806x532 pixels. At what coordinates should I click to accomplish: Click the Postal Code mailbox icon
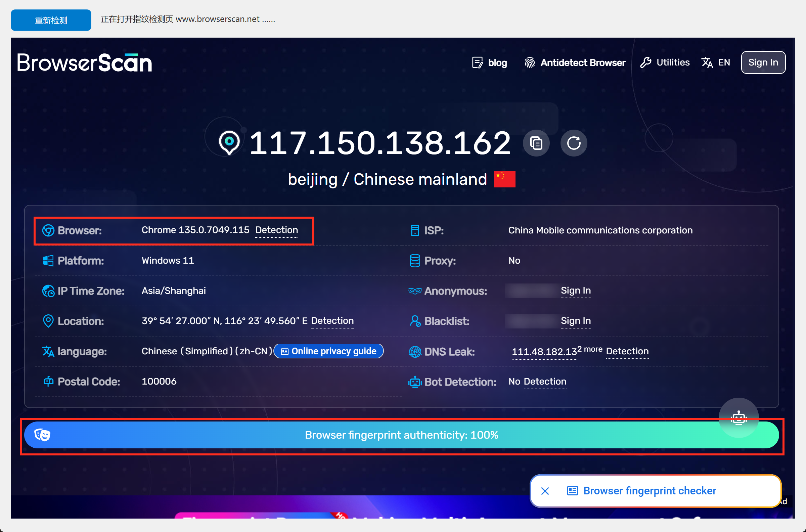point(48,381)
